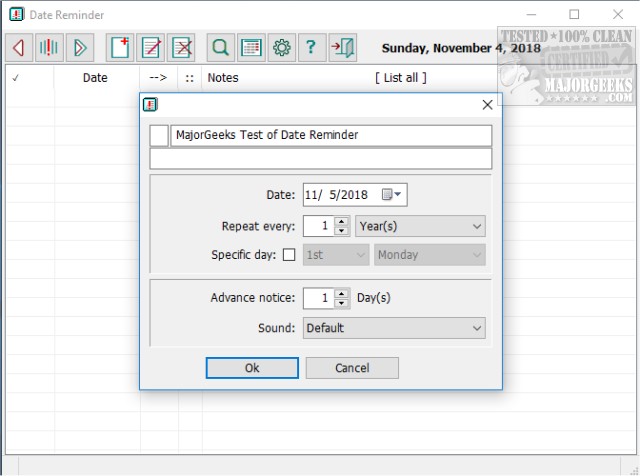640x476 pixels.
Task: Click the edit reminder icon
Action: coord(152,47)
